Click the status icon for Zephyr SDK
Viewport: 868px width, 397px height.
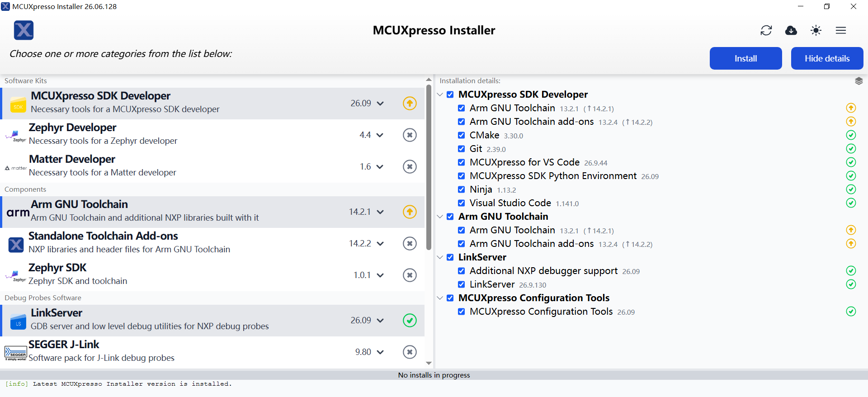[x=410, y=275]
